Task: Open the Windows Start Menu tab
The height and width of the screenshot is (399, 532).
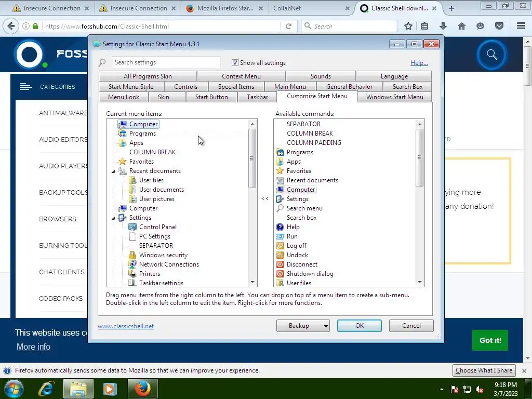Action: pyautogui.click(x=395, y=97)
